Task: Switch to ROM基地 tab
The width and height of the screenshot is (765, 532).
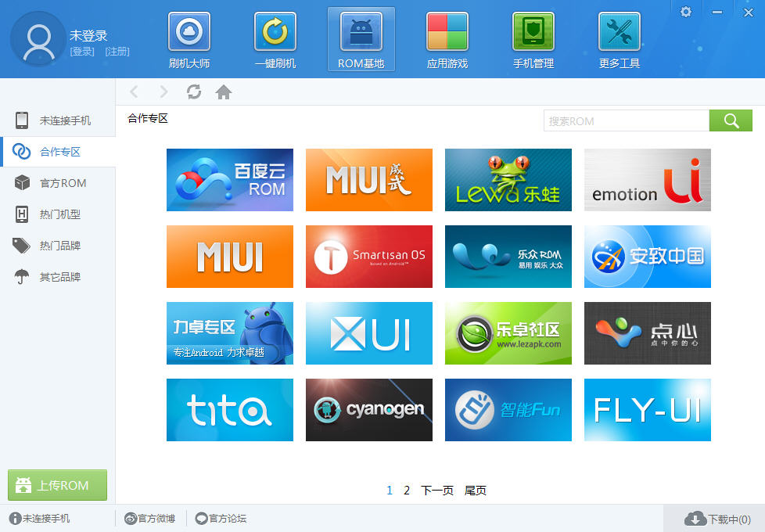Action: (361, 39)
